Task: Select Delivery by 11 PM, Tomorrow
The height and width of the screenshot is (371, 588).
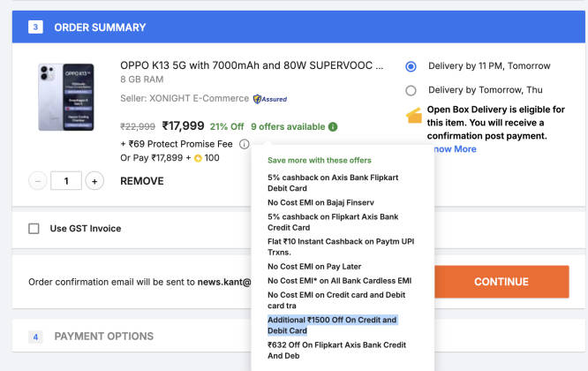Action: (x=411, y=66)
